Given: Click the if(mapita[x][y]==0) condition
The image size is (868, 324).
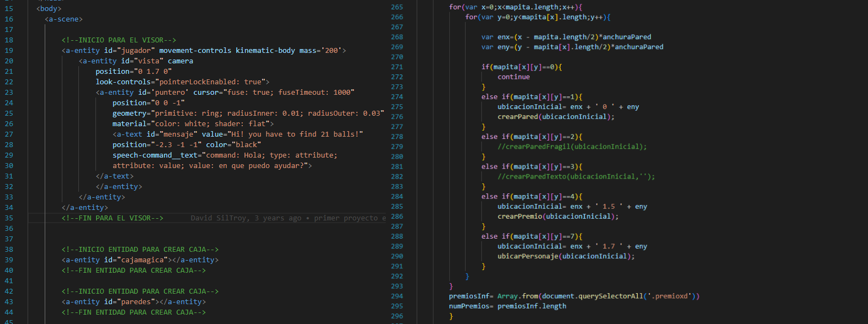Looking at the screenshot, I should 522,67.
